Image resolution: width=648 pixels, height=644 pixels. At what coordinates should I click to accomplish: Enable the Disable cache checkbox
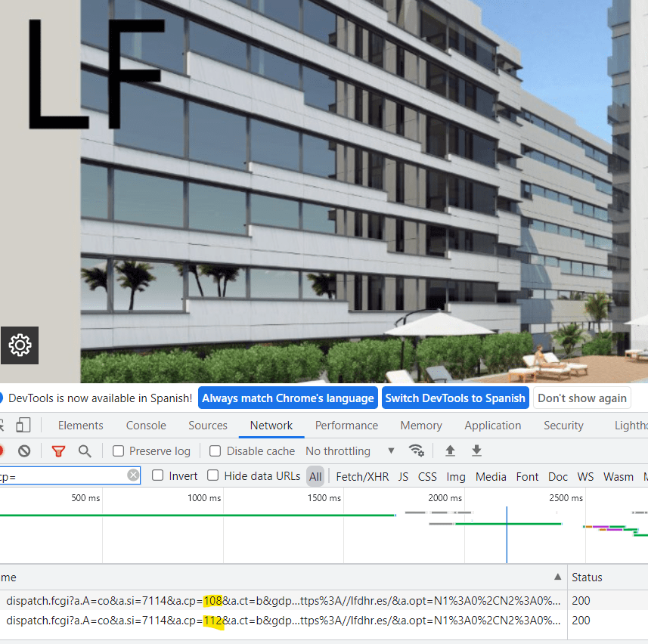(215, 450)
